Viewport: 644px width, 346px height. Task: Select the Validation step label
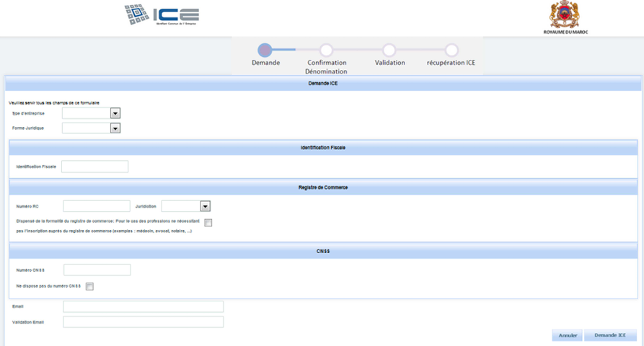389,63
